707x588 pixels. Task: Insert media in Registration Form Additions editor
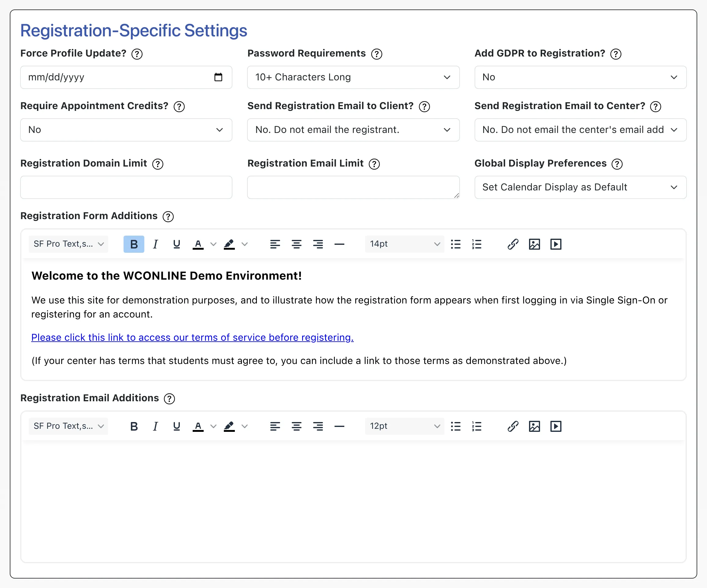click(x=556, y=244)
